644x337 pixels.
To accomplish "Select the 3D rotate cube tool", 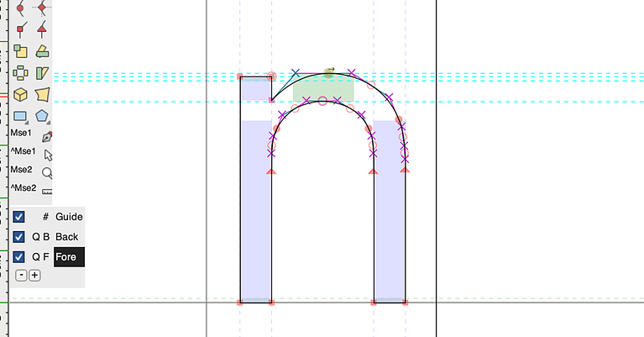I will point(20,94).
